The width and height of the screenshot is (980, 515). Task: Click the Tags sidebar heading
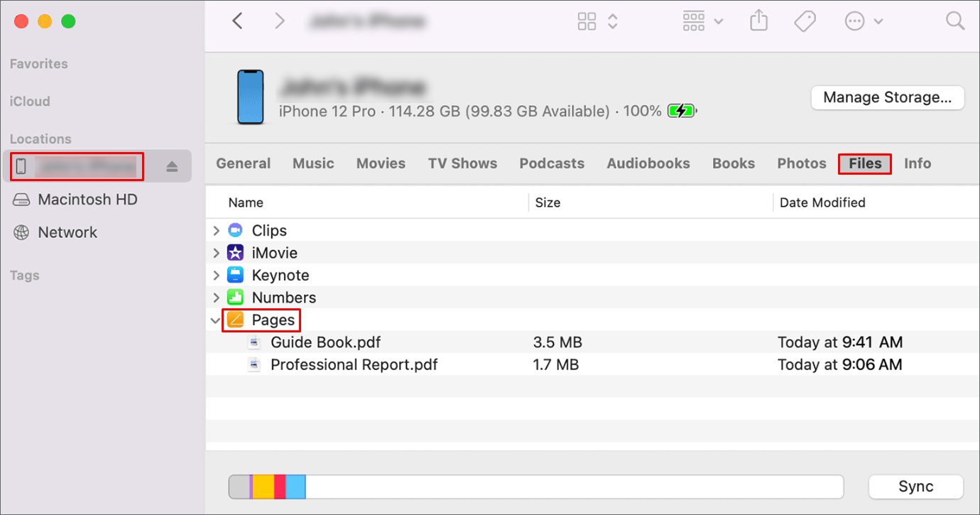point(24,276)
